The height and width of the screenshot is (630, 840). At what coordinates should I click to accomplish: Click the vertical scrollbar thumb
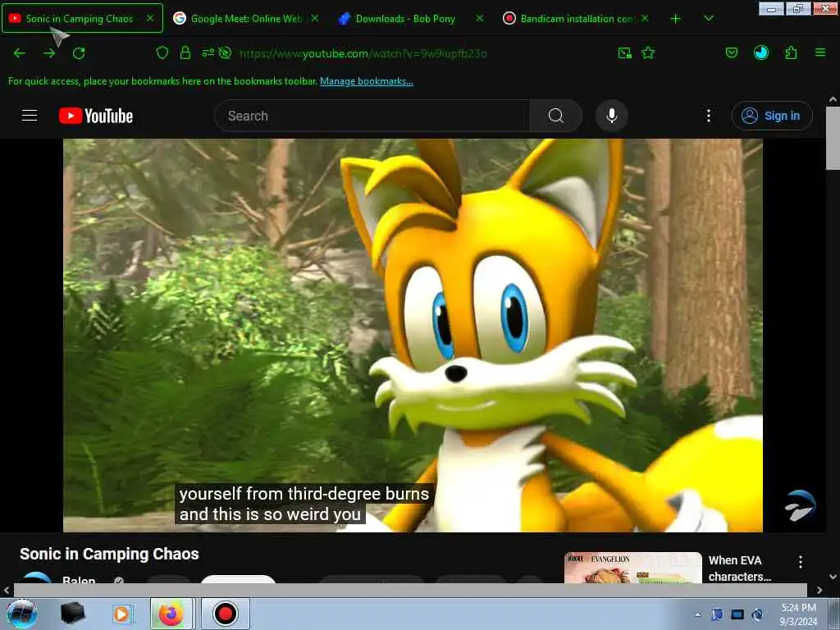tap(833, 138)
